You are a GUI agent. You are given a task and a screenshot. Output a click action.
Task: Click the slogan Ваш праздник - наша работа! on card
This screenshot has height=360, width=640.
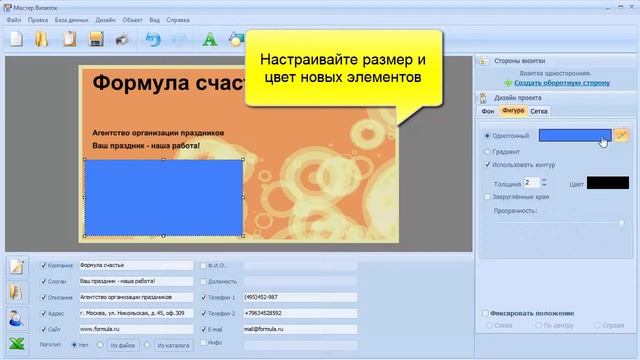(146, 146)
